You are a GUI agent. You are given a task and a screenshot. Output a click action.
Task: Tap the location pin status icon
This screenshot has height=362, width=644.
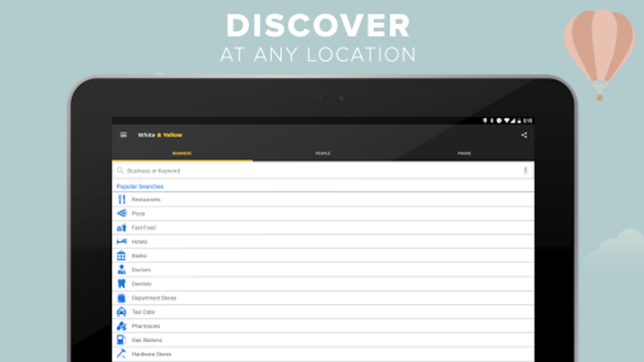tap(485, 121)
